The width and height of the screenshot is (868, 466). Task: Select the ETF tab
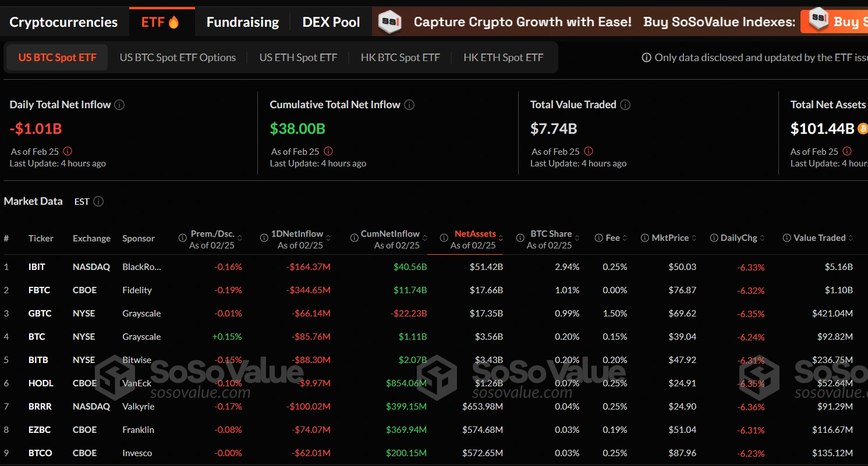click(161, 22)
